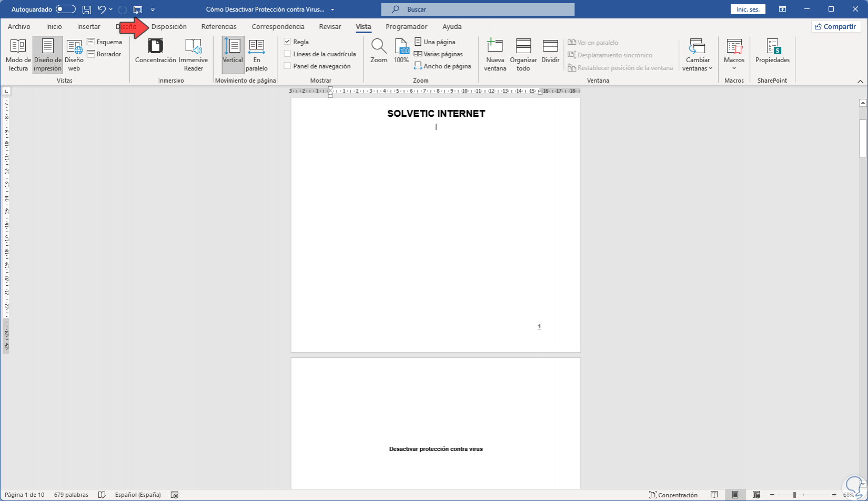Open Customize Quick Access Toolbar dropdown
Screen dimensions: 868x501
(x=153, y=9)
